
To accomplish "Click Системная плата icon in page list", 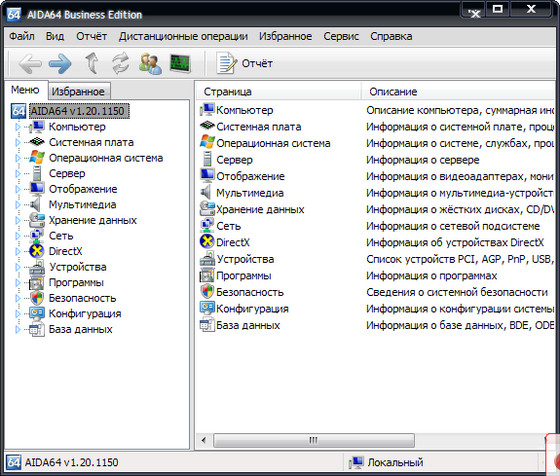I will [207, 126].
